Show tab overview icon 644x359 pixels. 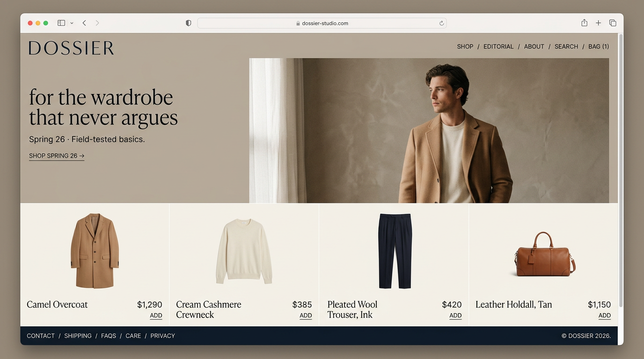pyautogui.click(x=612, y=23)
